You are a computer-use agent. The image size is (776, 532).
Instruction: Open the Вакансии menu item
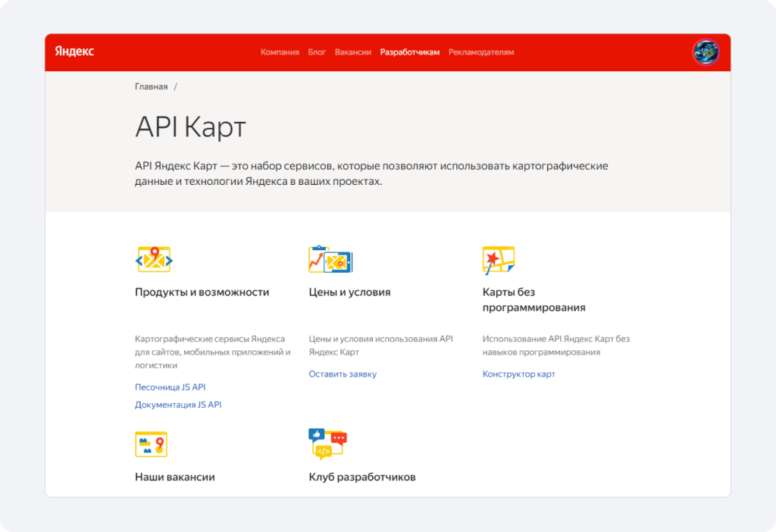pos(353,52)
